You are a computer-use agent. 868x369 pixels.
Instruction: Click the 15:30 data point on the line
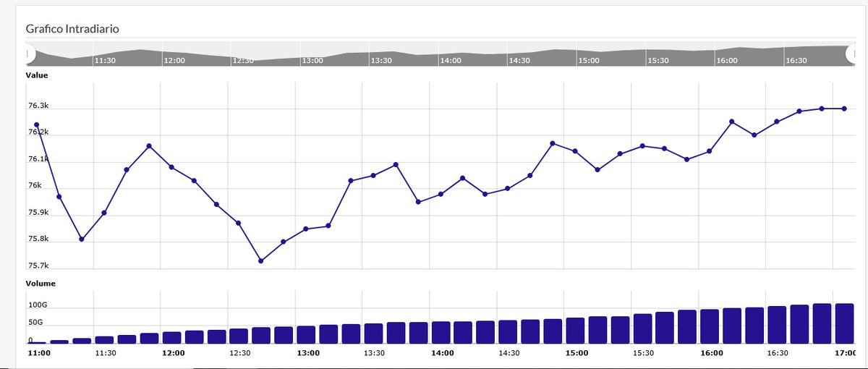click(x=642, y=146)
